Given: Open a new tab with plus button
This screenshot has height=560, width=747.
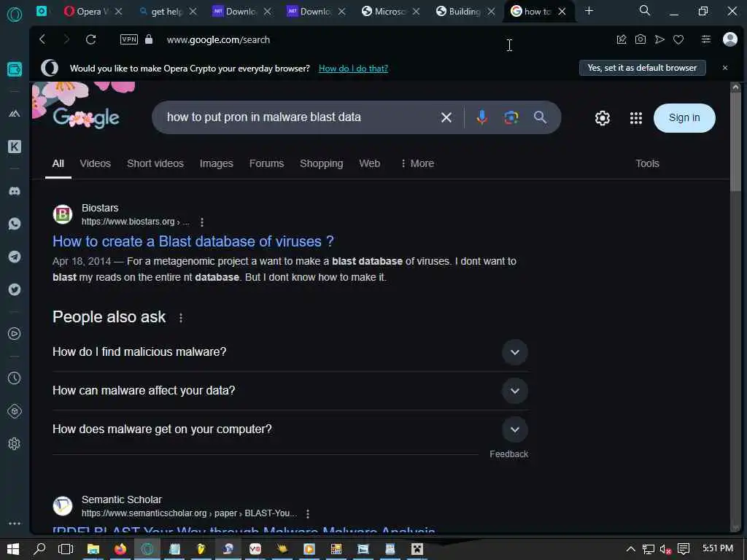Looking at the screenshot, I should coord(589,11).
